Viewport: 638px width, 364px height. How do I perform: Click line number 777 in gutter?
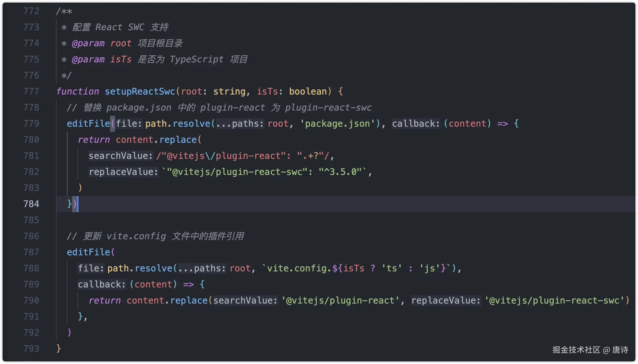click(31, 92)
